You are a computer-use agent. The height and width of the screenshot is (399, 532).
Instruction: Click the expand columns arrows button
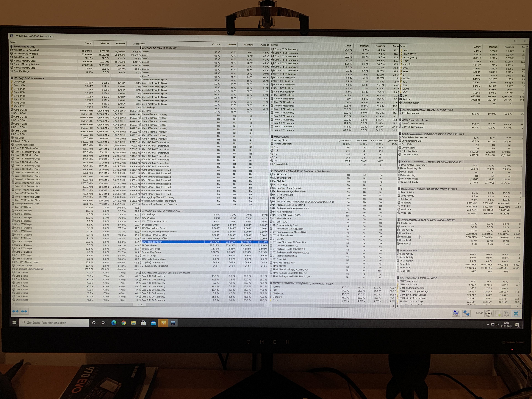pos(15,311)
